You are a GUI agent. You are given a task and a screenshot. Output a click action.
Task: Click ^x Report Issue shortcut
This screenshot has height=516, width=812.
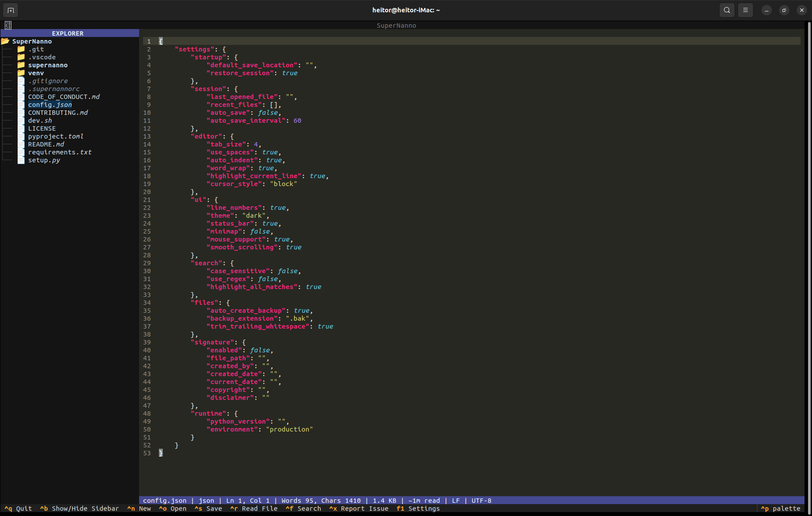coord(359,509)
